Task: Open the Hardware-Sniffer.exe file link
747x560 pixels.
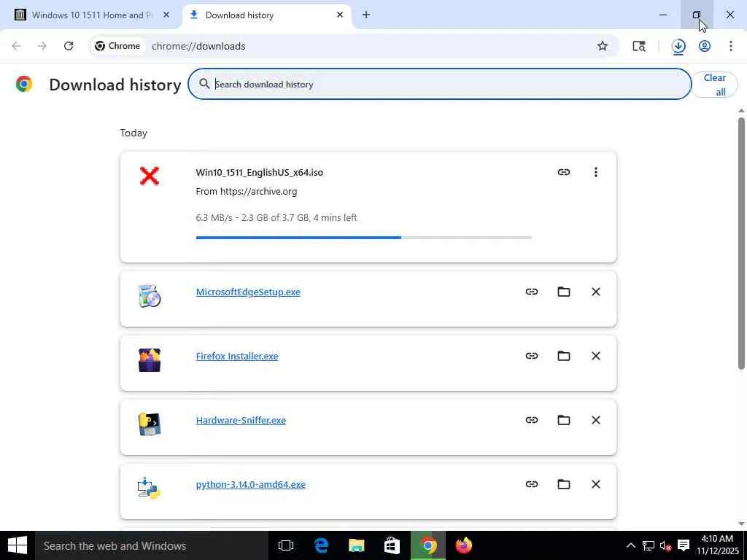Action: coord(241,420)
